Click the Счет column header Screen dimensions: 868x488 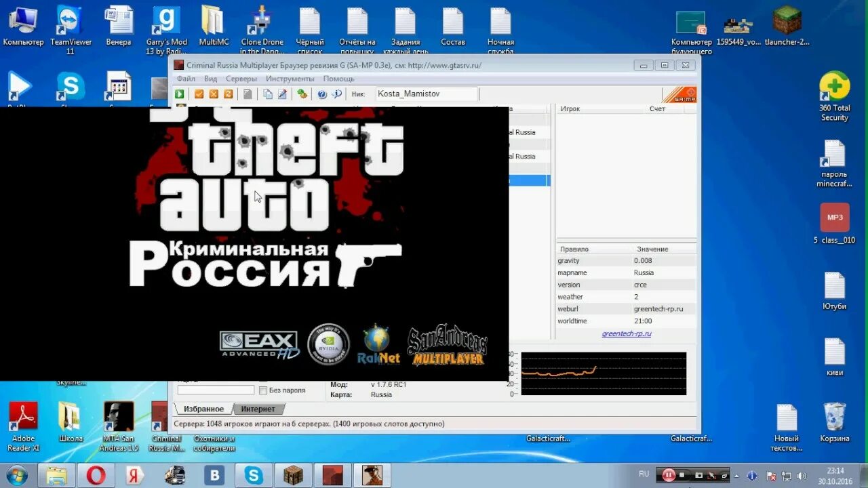coord(657,108)
